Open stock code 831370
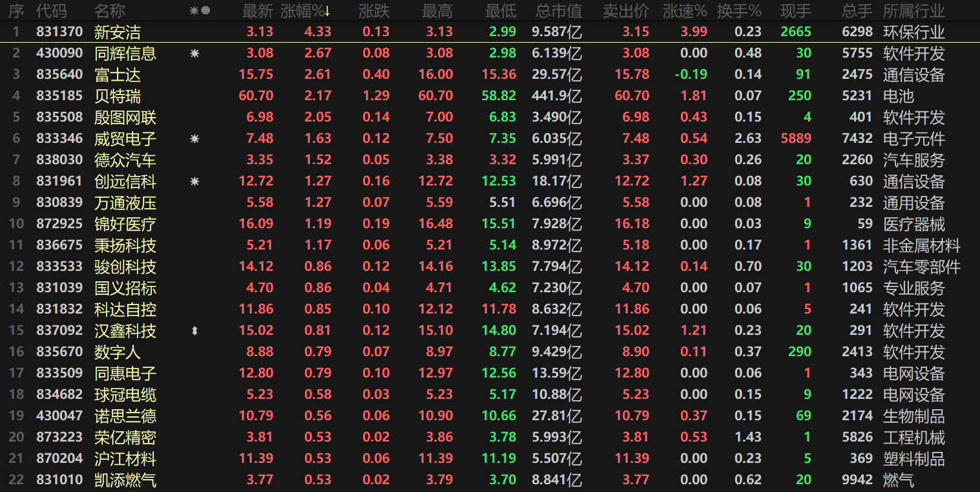The image size is (980, 492). click(x=59, y=32)
